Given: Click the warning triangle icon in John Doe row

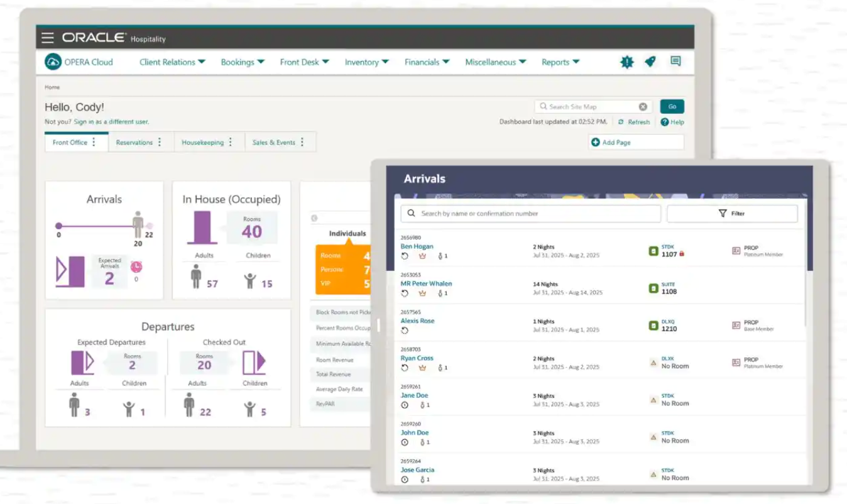Looking at the screenshot, I should coord(653,437).
